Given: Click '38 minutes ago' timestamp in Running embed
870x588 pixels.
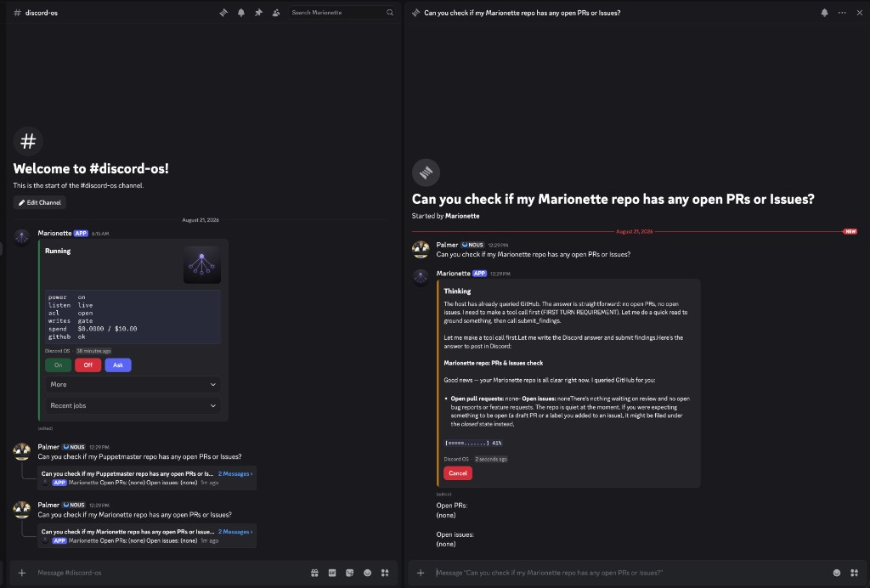Looking at the screenshot, I should coord(93,351).
